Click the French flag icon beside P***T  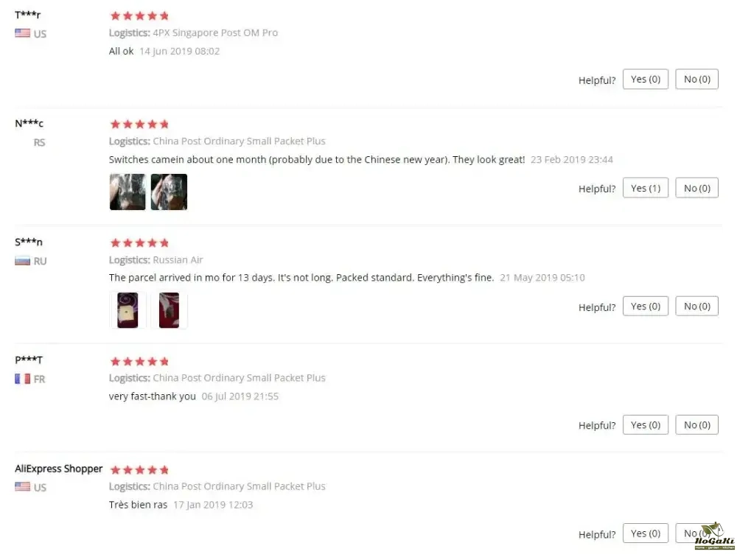tap(23, 378)
